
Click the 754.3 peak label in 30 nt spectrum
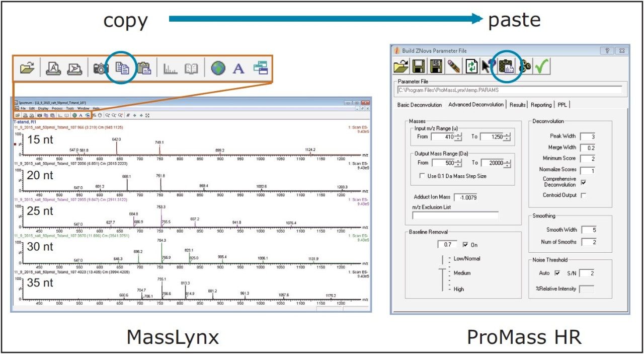pyautogui.click(x=161, y=241)
